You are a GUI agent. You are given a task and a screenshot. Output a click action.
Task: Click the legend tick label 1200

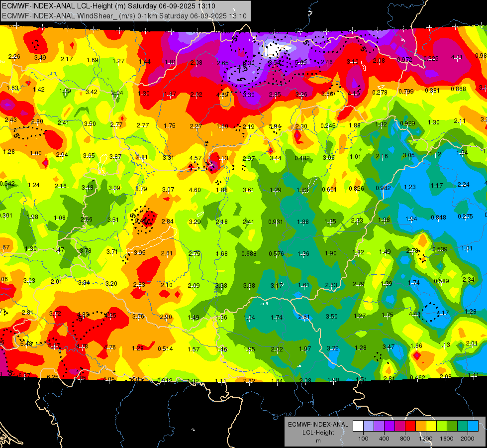click(x=426, y=439)
